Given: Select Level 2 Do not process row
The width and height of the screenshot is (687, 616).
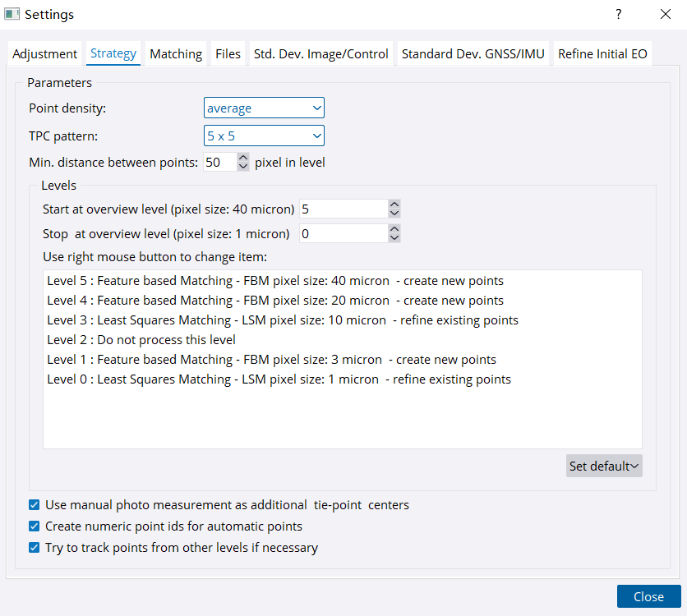Looking at the screenshot, I should (x=141, y=340).
